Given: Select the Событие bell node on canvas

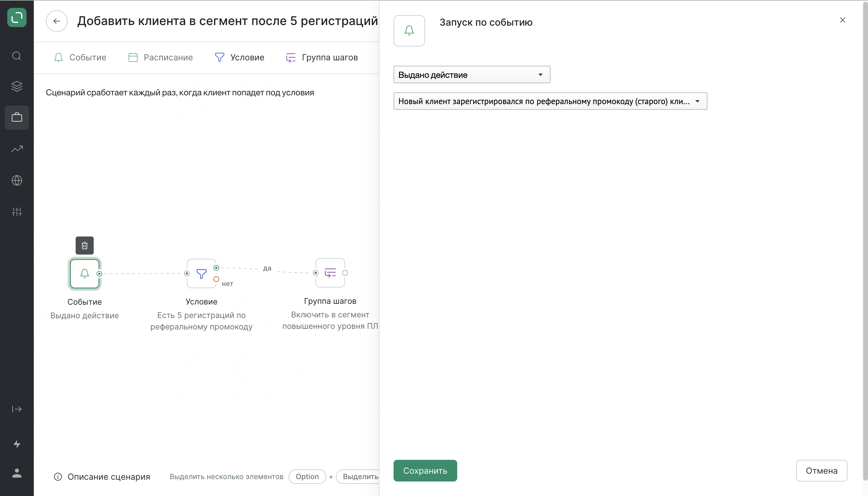Looking at the screenshot, I should [x=85, y=274].
